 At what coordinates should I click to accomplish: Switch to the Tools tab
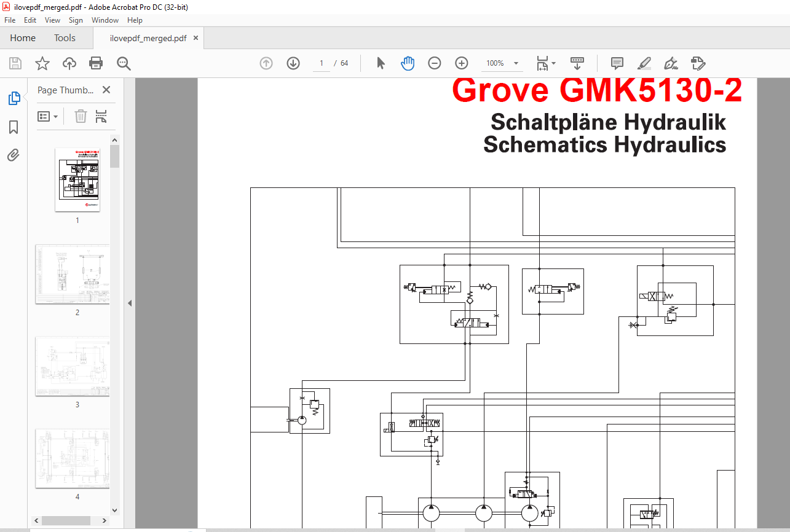tap(65, 38)
